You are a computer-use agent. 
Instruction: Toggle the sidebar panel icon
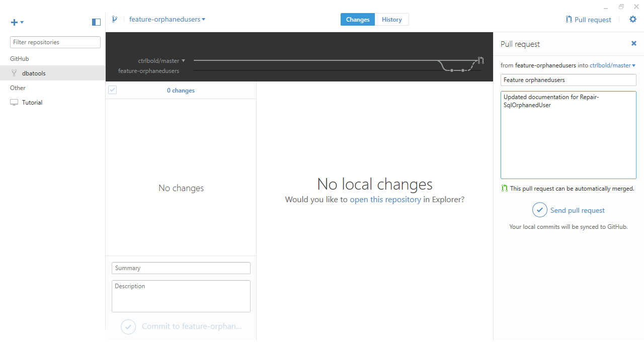pyautogui.click(x=96, y=22)
